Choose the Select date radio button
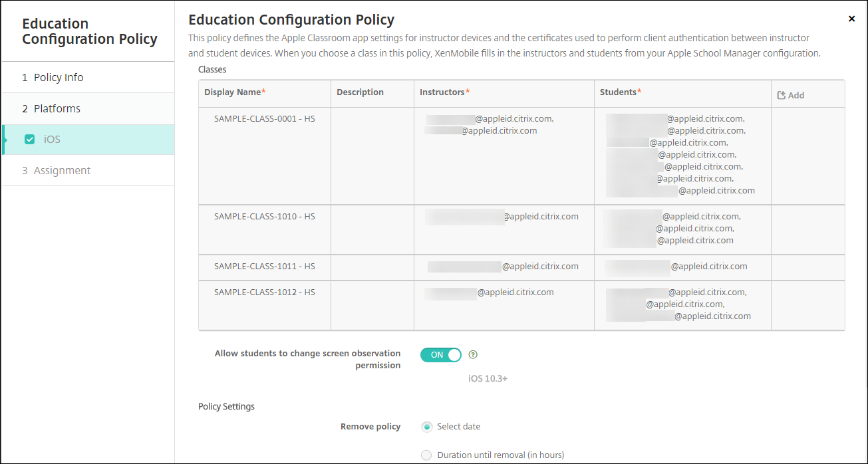Screen dimensions: 868x464 point(426,427)
